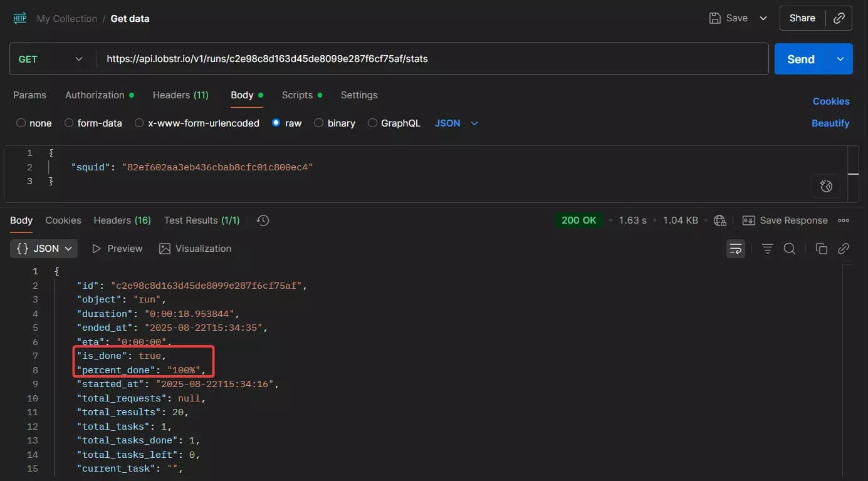
Task: Open the Test Results response tab
Action: pyautogui.click(x=201, y=220)
